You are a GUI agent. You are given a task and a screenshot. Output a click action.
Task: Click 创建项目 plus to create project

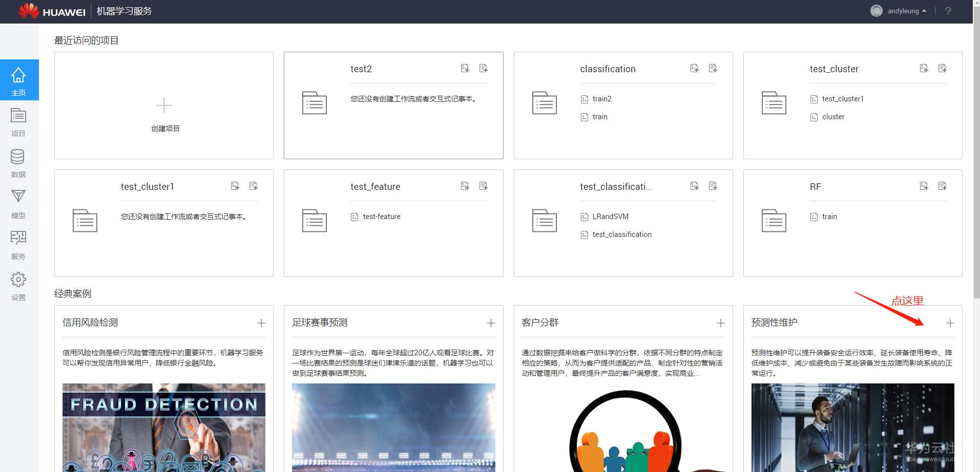click(164, 105)
